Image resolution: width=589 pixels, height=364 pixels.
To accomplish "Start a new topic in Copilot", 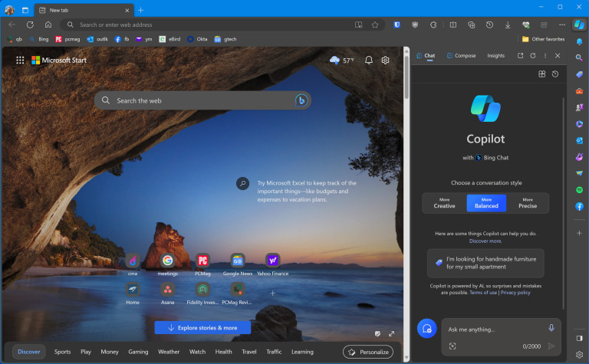I will tap(426, 328).
